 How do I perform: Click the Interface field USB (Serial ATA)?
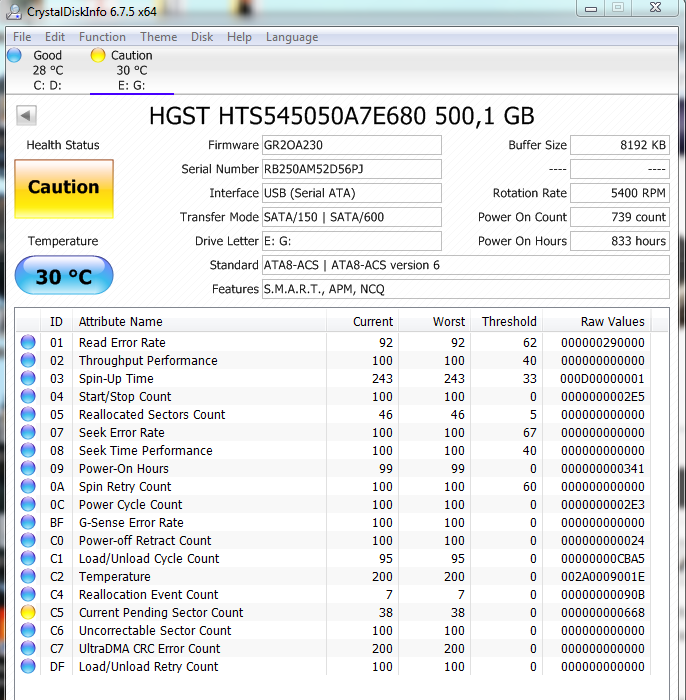tap(352, 193)
